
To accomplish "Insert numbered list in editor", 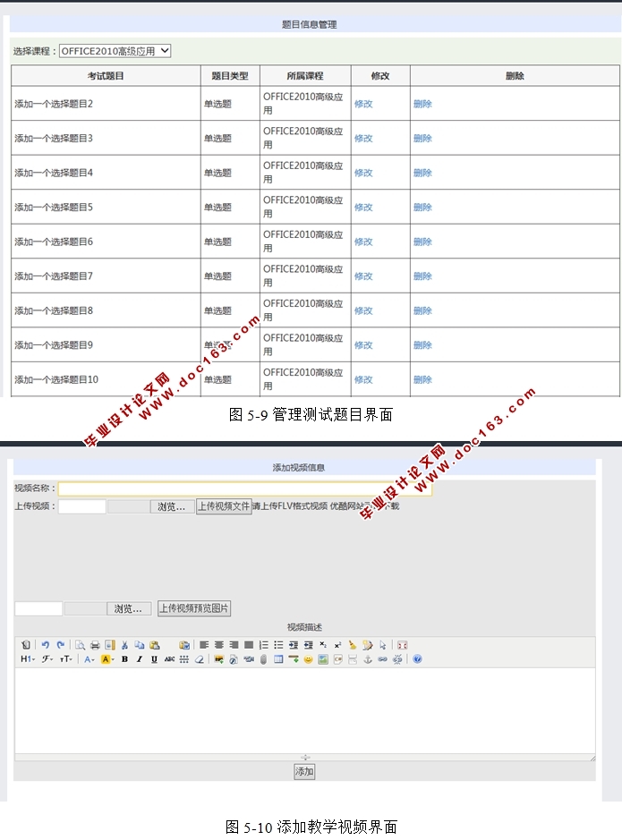I will [x=264, y=645].
